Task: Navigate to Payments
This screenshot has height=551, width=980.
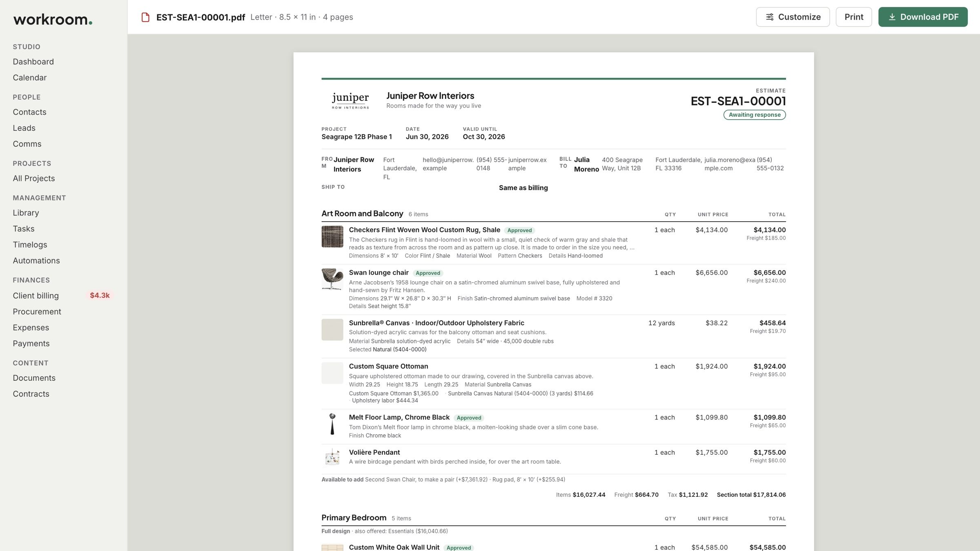Action: (31, 343)
